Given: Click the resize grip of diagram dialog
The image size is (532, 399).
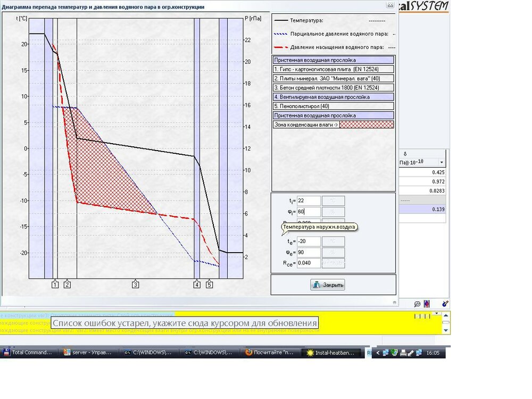Looking at the screenshot, I should pyautogui.click(x=394, y=302).
